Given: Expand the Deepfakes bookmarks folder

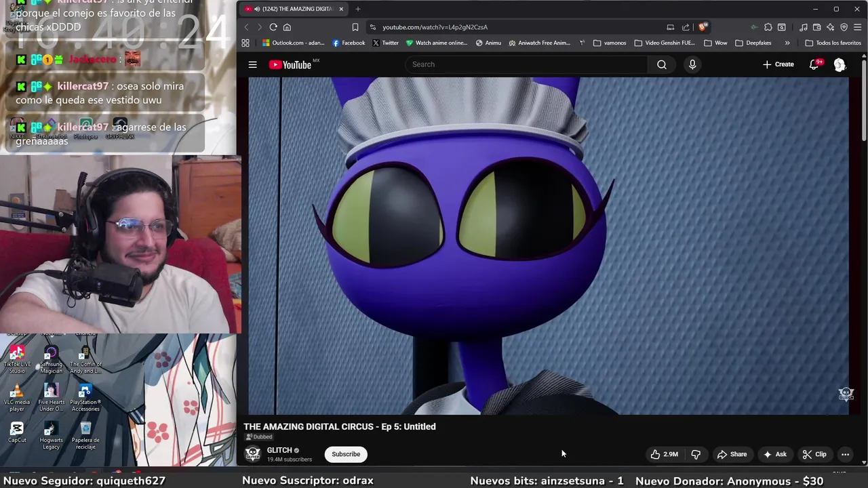Looking at the screenshot, I should (x=753, y=43).
